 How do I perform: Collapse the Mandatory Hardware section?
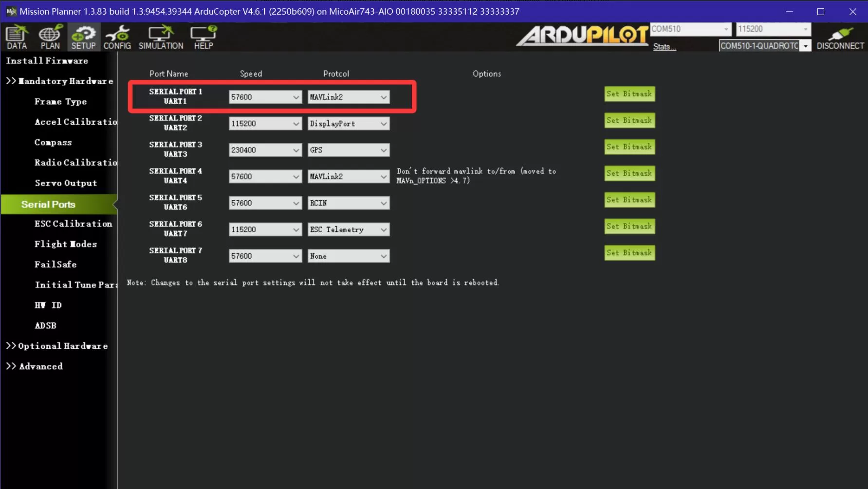click(59, 81)
